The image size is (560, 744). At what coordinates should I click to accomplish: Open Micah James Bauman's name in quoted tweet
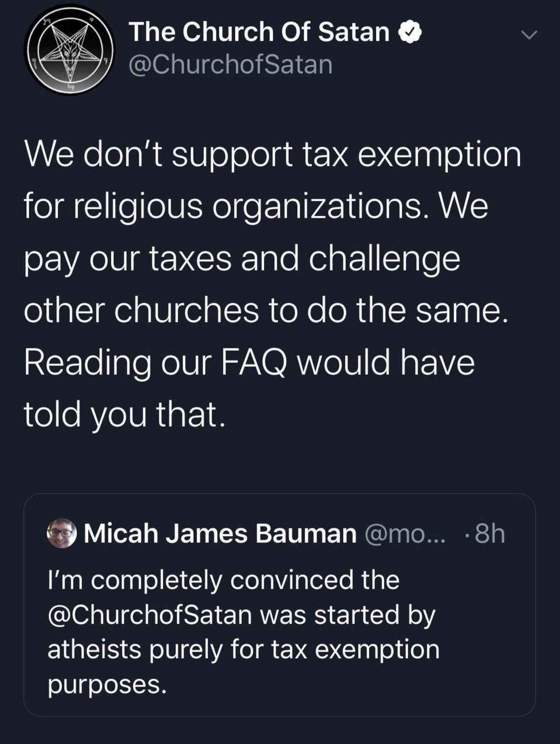[220, 534]
